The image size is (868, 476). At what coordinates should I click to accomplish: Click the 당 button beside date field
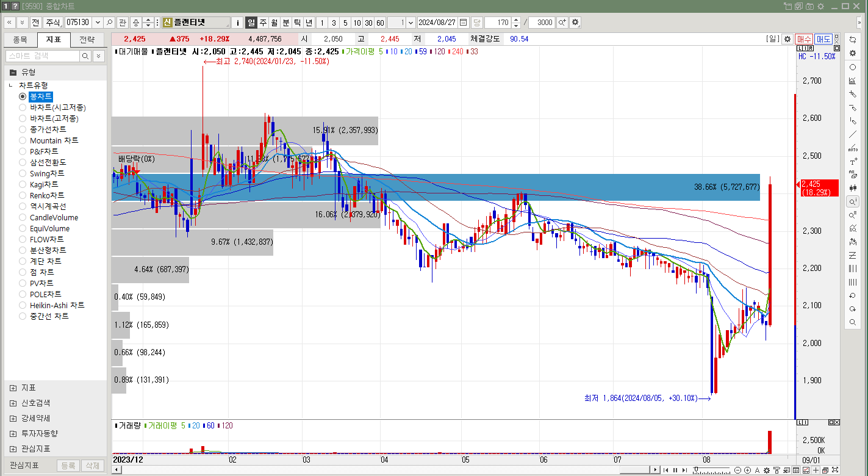click(x=477, y=23)
